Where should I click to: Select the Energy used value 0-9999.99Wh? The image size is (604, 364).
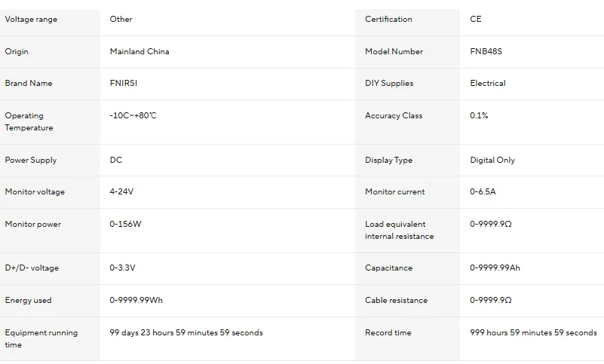point(136,301)
